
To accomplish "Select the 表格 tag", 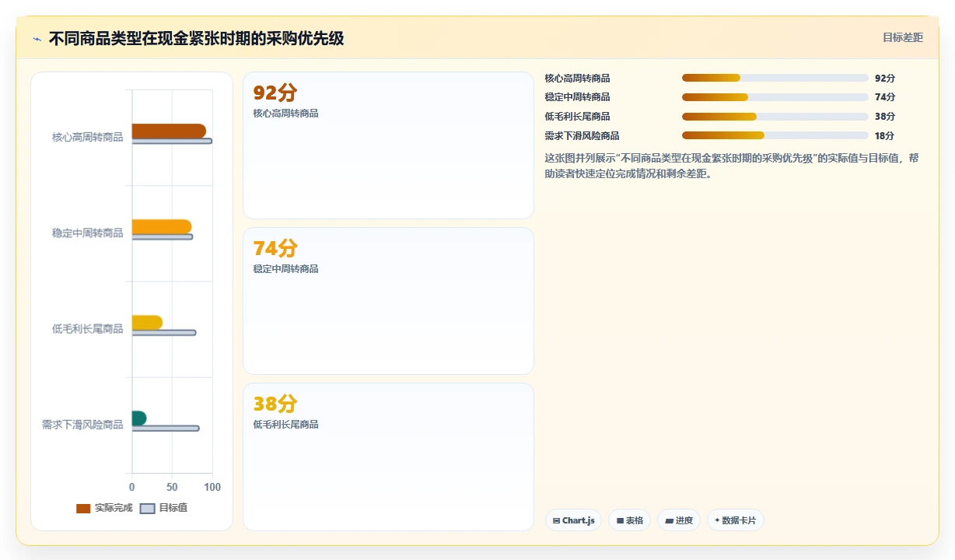I will coord(629,520).
